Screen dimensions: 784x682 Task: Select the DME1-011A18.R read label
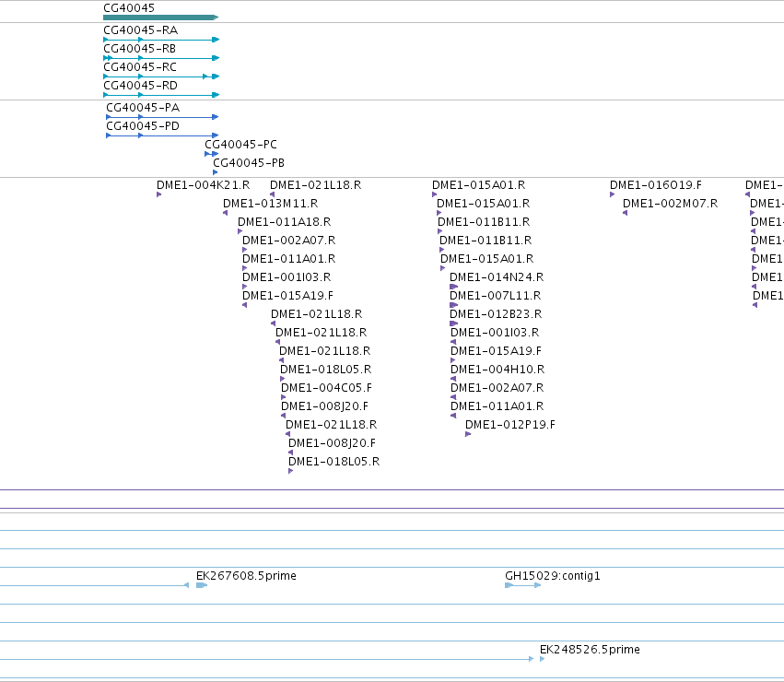coord(284,222)
